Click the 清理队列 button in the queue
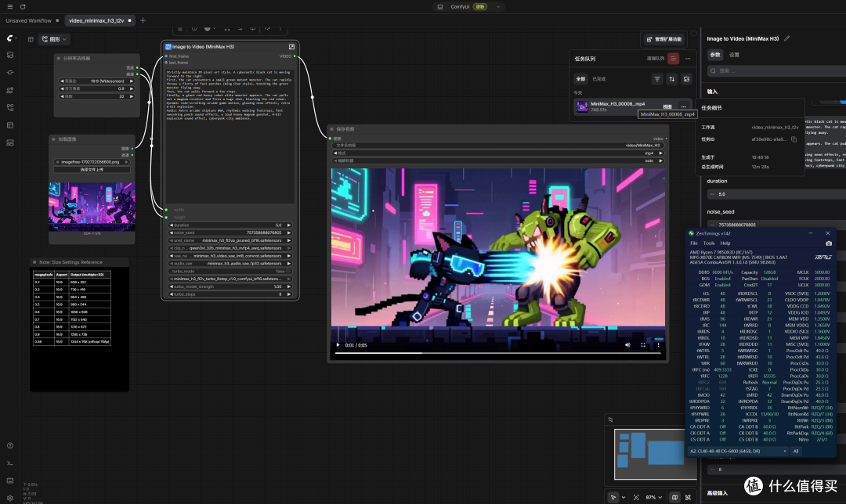Viewport: 846px width, 504px height. 656,58
